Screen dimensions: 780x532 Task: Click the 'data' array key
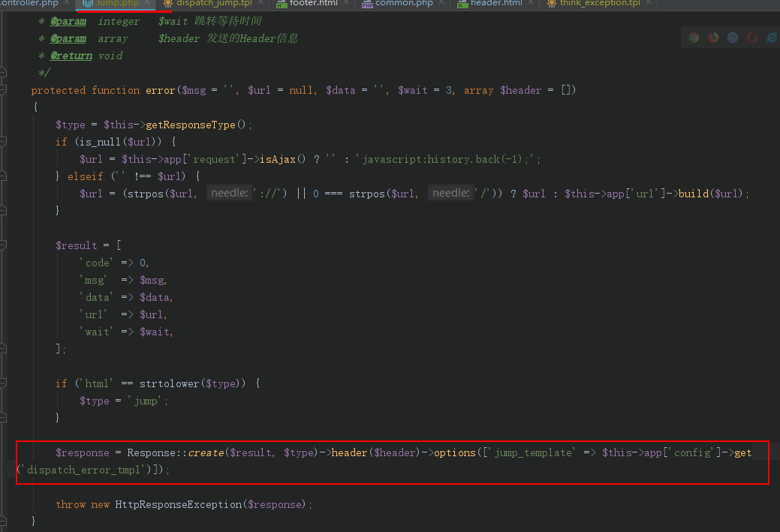(x=96, y=297)
